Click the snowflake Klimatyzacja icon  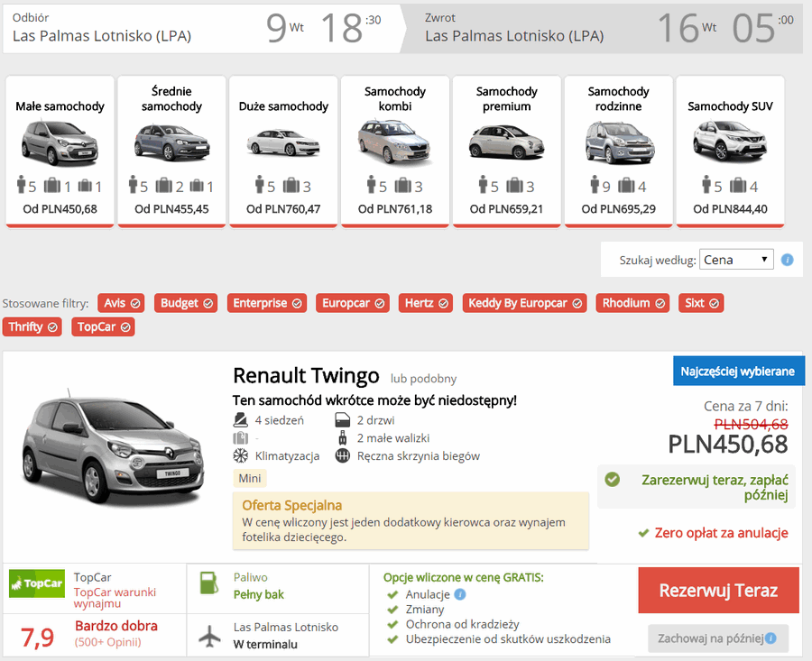pyautogui.click(x=240, y=456)
